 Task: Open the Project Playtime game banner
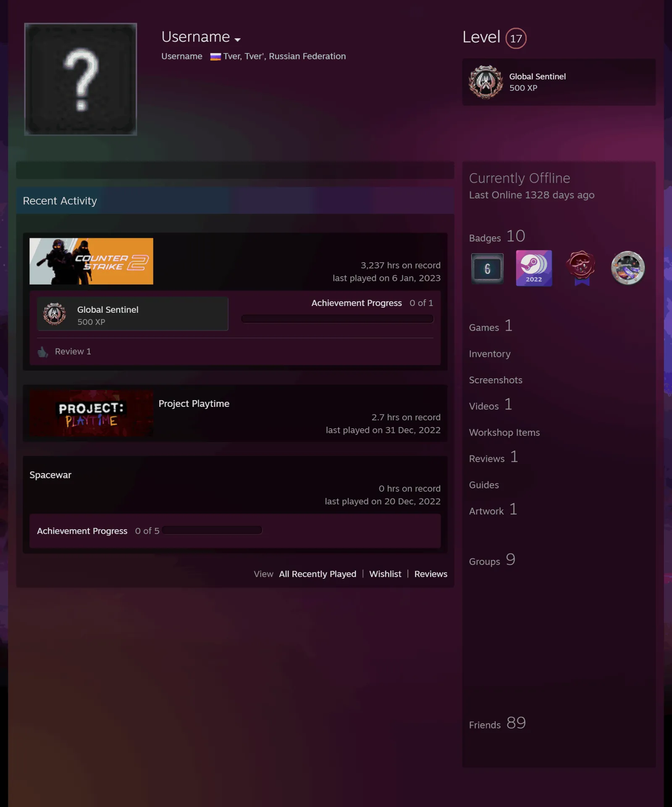[x=91, y=413]
